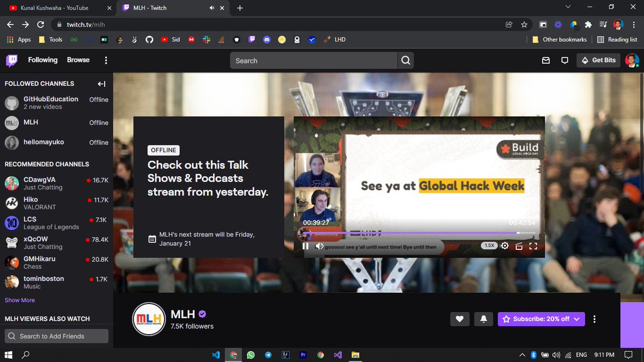Open the video player settings gear

pos(504,246)
